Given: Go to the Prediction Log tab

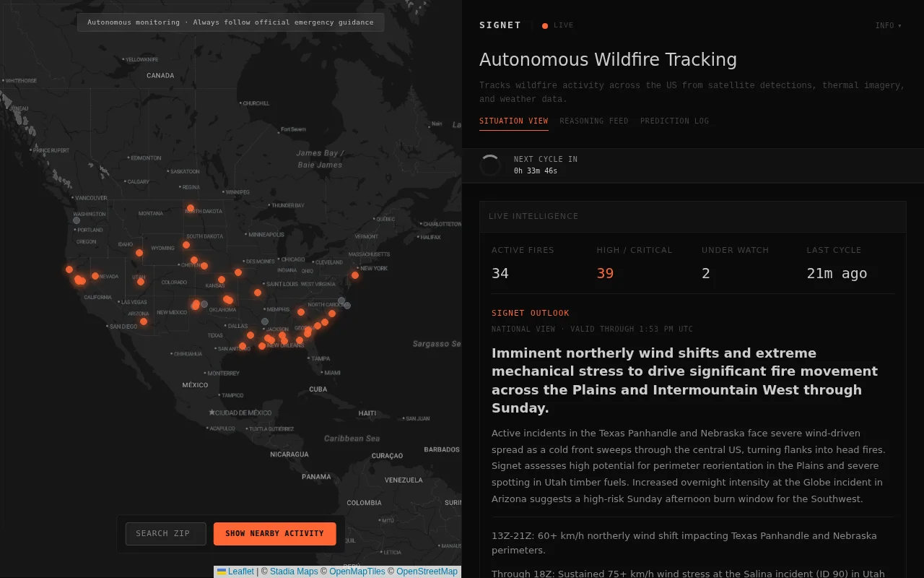Looking at the screenshot, I should pyautogui.click(x=674, y=121).
